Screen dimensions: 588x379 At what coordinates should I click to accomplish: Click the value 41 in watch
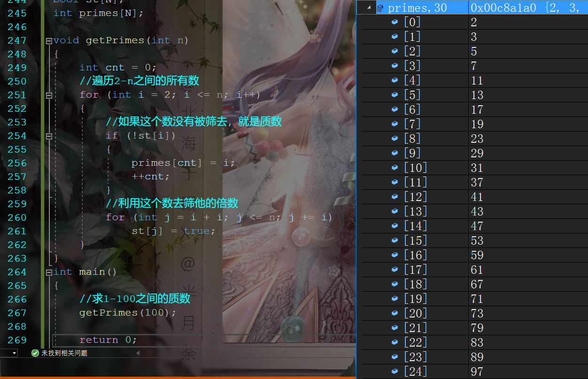coord(477,197)
